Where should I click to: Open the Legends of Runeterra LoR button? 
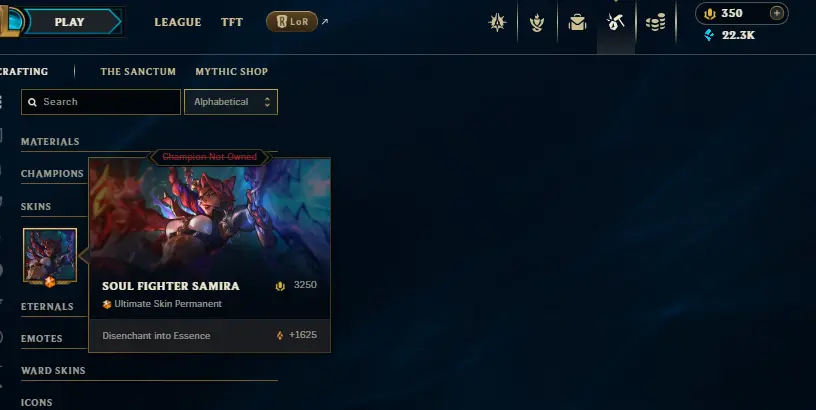291,21
